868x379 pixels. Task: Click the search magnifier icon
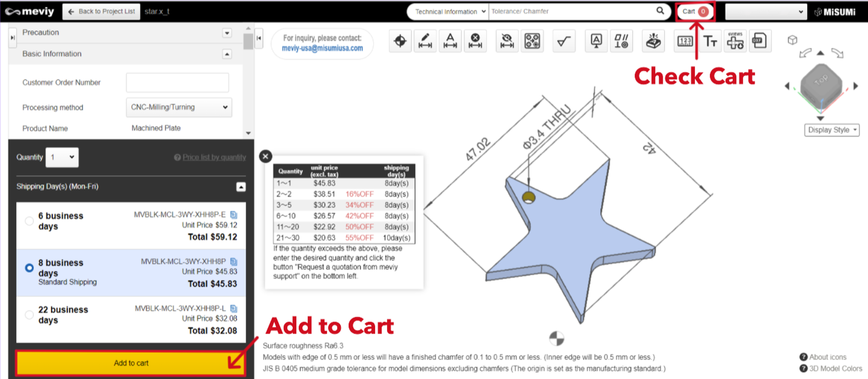click(x=660, y=11)
